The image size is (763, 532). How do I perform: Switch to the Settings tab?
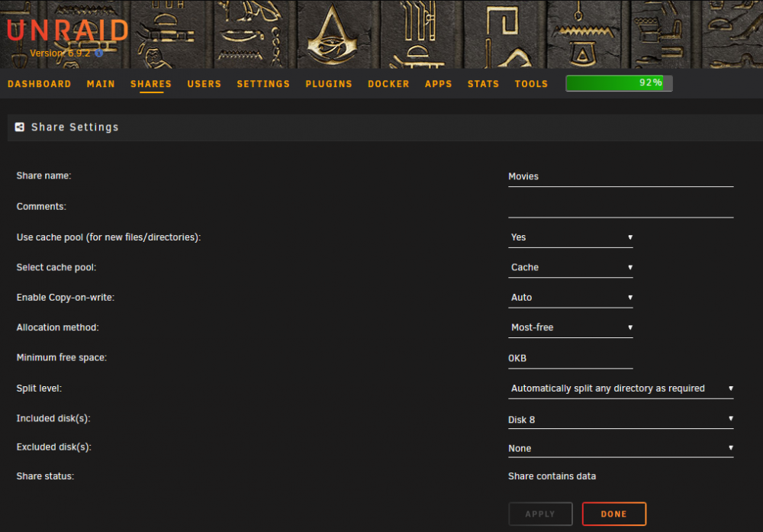263,84
